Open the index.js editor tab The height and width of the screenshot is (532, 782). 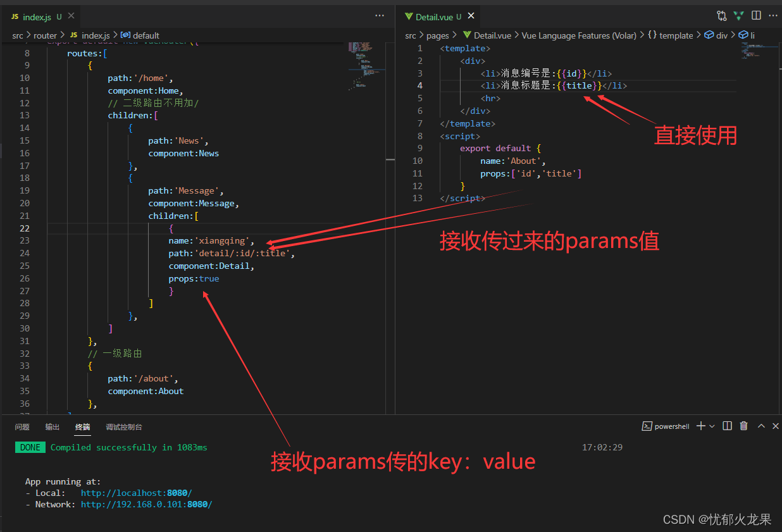37,17
